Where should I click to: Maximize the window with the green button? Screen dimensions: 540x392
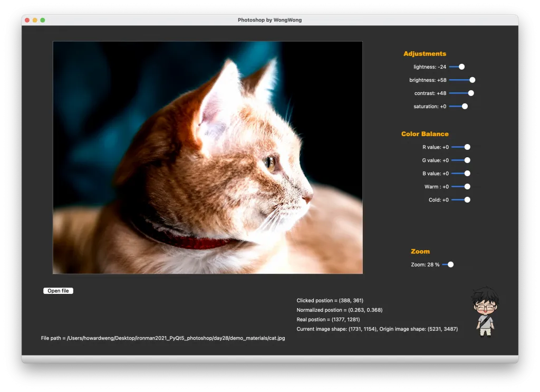43,20
